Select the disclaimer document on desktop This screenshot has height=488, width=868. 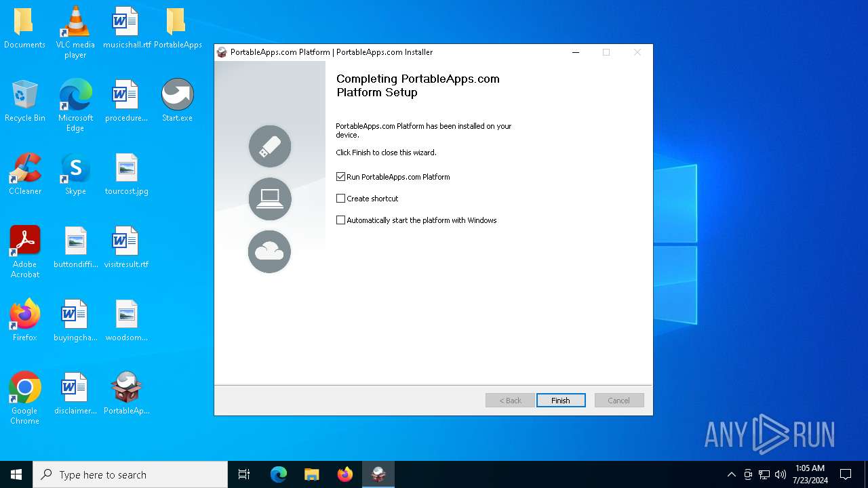[75, 394]
